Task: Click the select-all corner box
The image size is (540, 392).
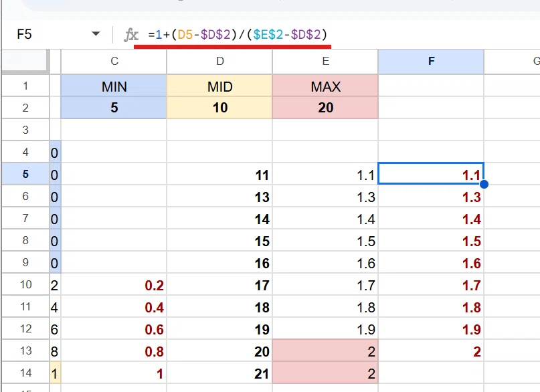Action: [24, 61]
